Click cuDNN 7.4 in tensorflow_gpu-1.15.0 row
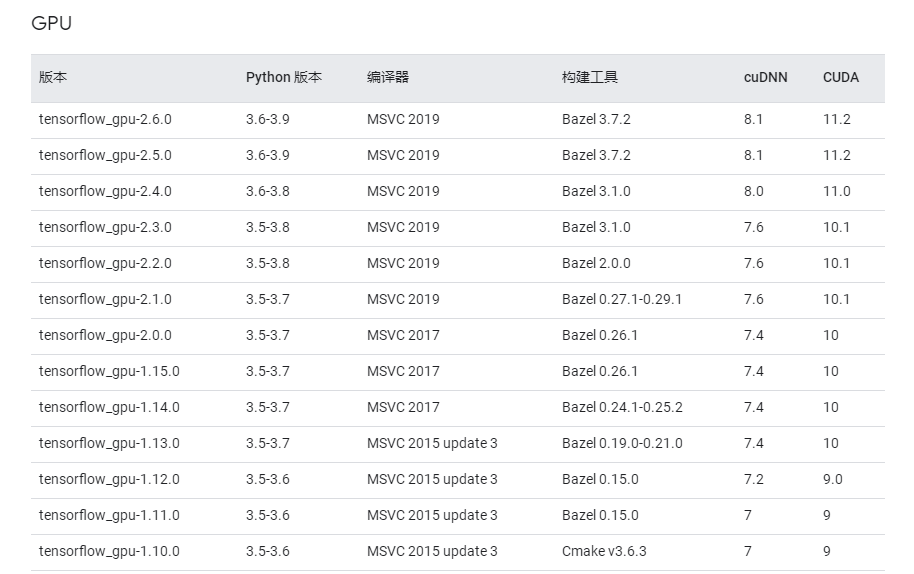The height and width of the screenshot is (574, 914). tap(754, 372)
